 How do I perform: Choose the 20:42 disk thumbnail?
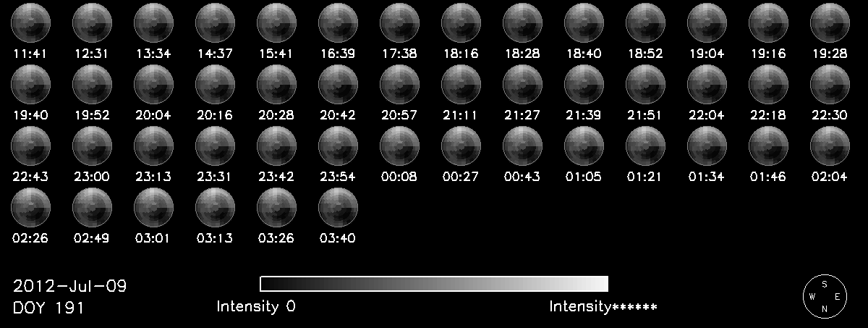click(338, 83)
